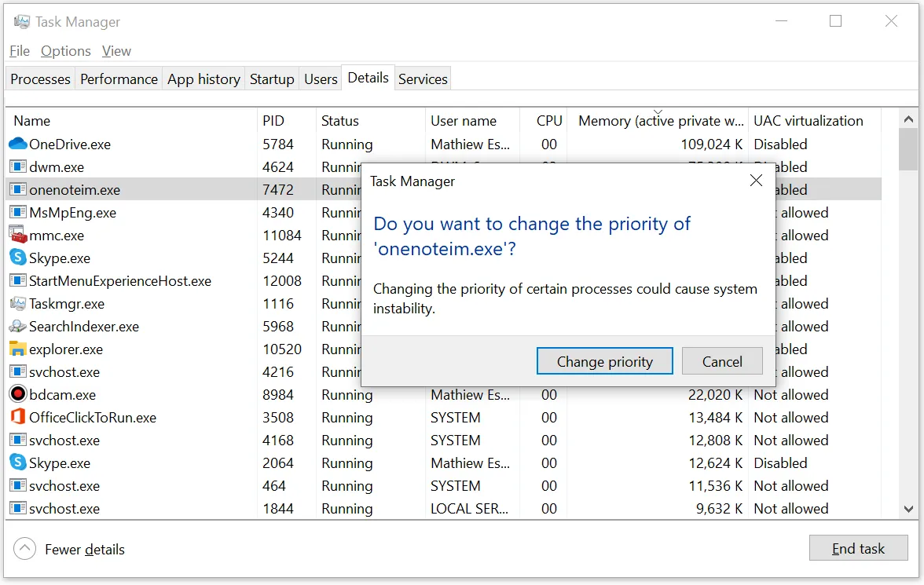This screenshot has width=924, height=585.
Task: Click the Skype.exe icon with PID 5244
Action: pos(18,258)
